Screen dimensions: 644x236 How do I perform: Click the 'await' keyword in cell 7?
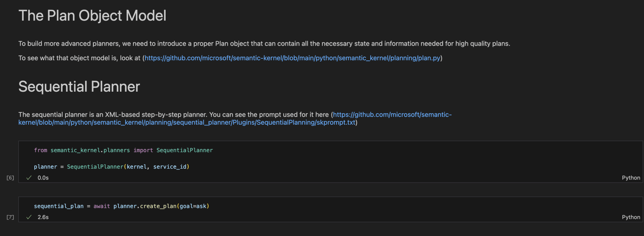[102, 206]
